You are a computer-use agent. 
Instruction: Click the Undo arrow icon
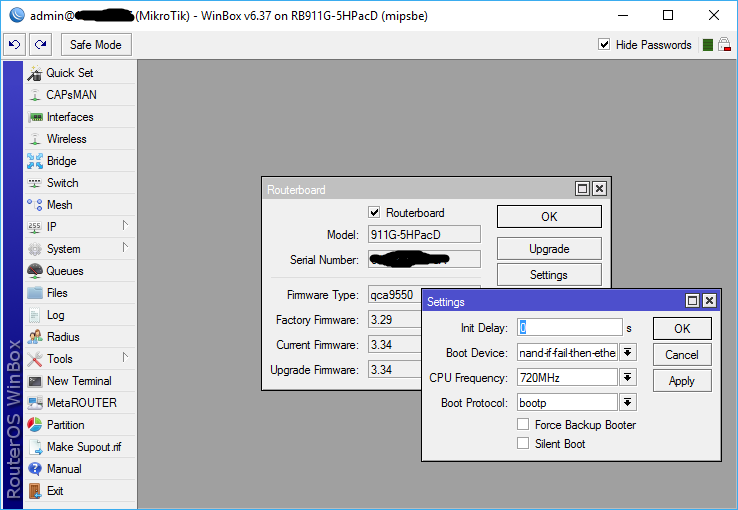(x=15, y=45)
